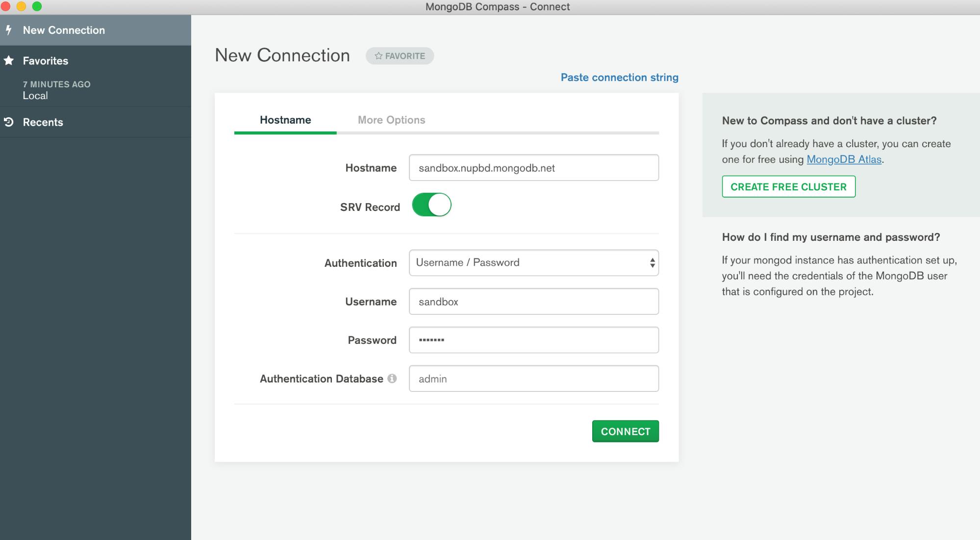Enable the SRV Record toggle
This screenshot has width=980, height=540.
tap(431, 206)
